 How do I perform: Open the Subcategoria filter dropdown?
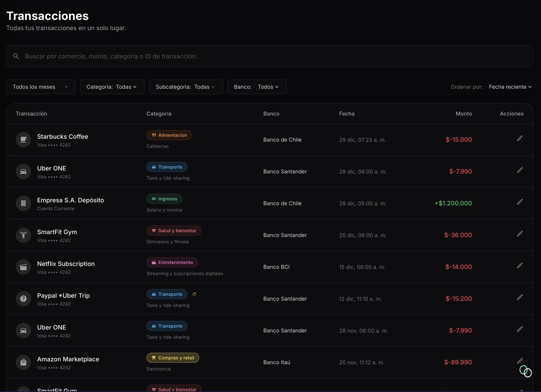(186, 87)
